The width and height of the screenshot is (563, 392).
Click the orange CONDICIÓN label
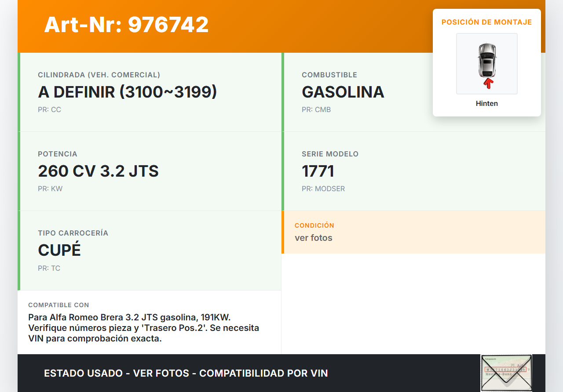coord(314,225)
